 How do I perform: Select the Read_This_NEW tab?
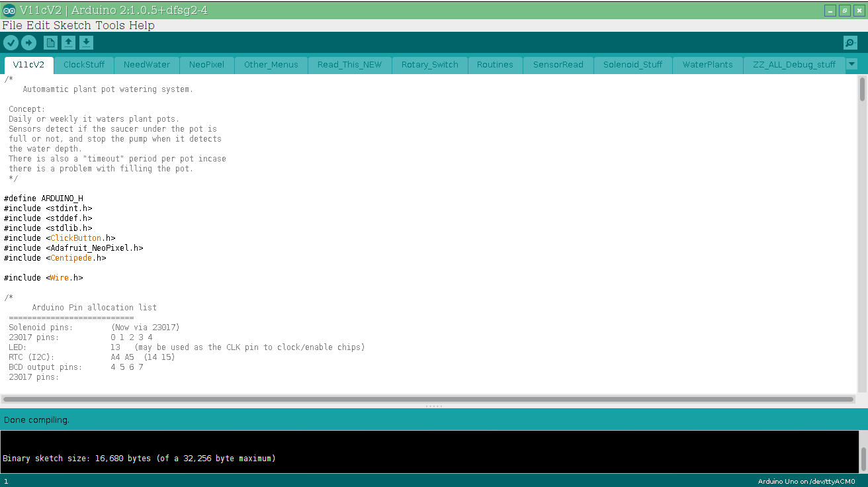(x=350, y=64)
